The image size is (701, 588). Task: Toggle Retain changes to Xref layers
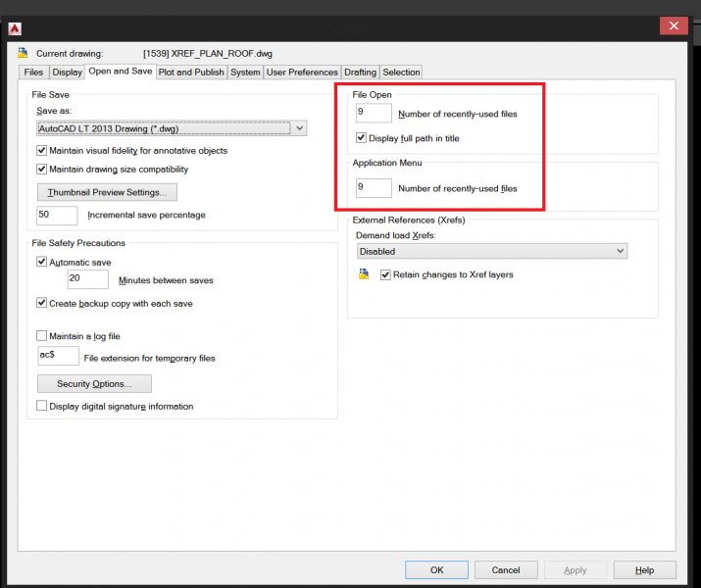(x=385, y=274)
